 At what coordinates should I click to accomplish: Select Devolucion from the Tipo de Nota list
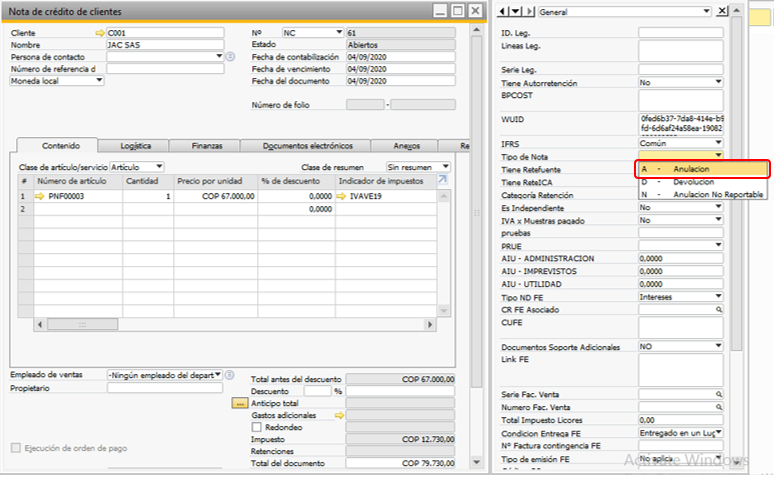[693, 182]
